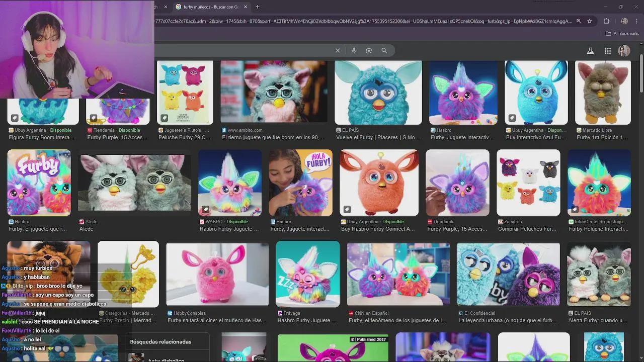Click the 'Furby, el fenómeno de los juguetes' link

397,320
